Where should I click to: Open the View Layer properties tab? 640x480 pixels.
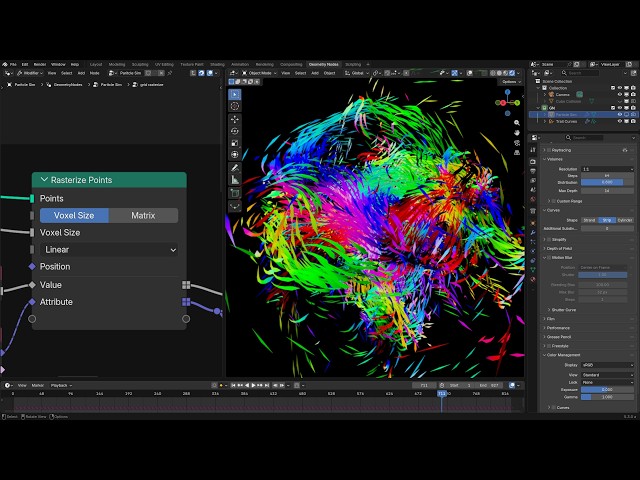533,180
